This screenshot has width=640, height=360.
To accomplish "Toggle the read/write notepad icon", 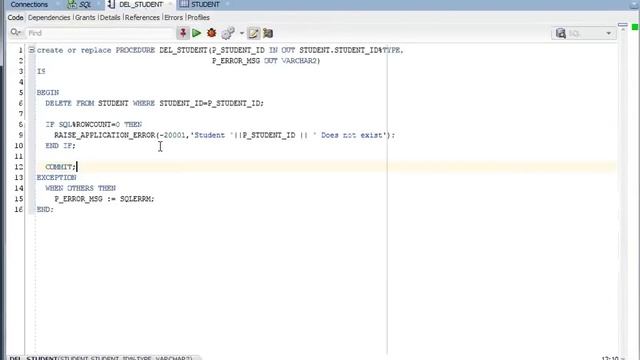I will [253, 33].
